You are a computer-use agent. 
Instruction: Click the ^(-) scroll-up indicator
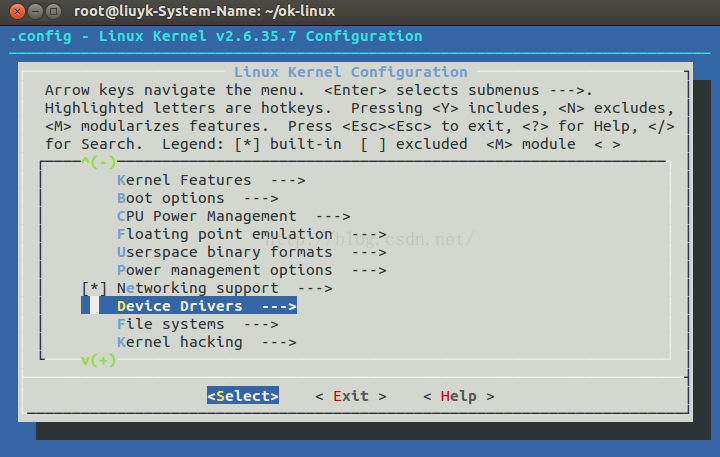99,162
